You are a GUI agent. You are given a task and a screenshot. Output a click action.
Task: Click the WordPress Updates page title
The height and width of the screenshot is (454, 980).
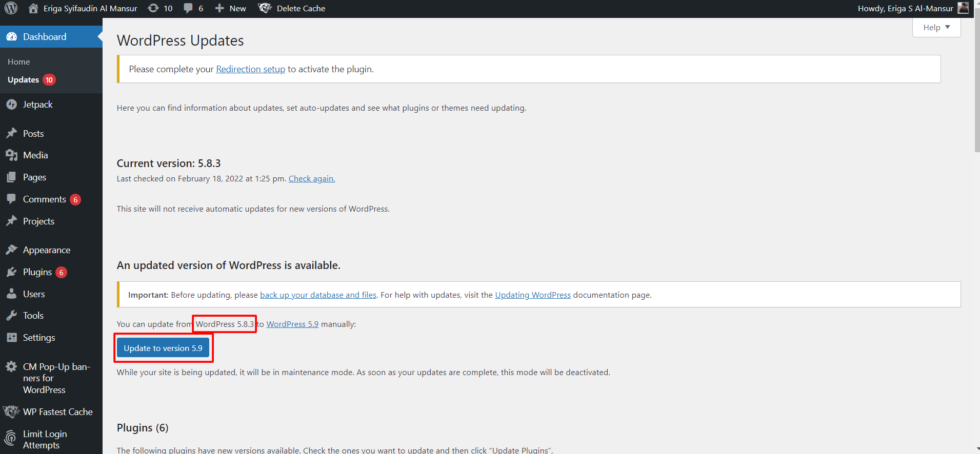pos(181,40)
